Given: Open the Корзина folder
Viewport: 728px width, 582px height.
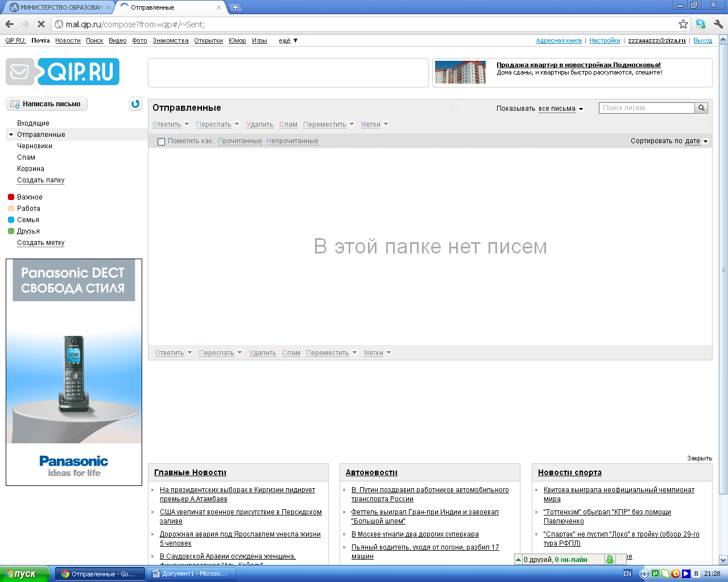Looking at the screenshot, I should (x=31, y=169).
